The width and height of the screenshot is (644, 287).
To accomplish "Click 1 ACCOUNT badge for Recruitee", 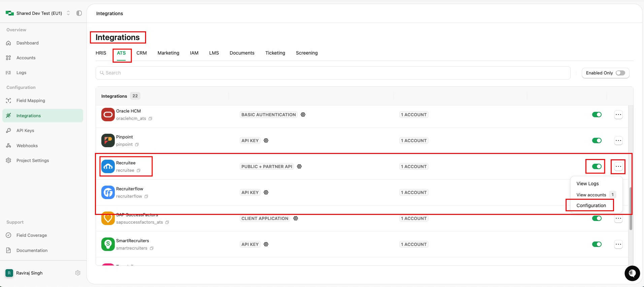I will click(414, 166).
